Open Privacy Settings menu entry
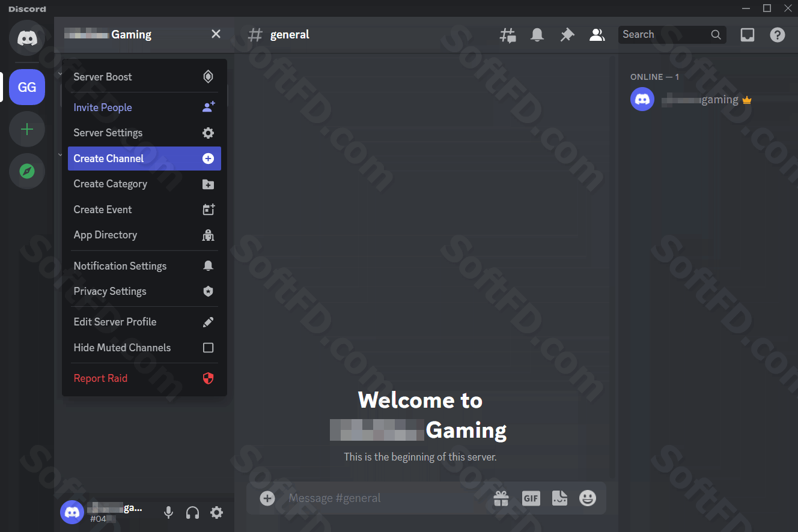This screenshot has height=532, width=798. 144,291
